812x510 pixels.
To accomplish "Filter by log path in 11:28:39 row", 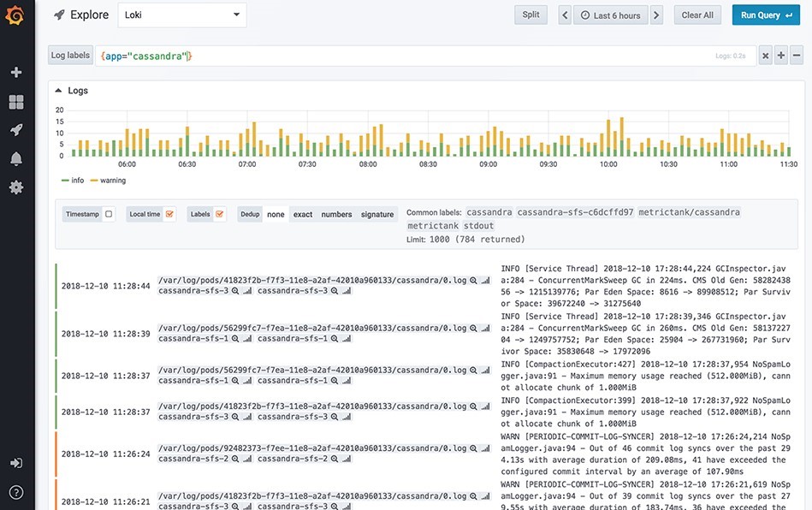I will pyautogui.click(x=473, y=328).
